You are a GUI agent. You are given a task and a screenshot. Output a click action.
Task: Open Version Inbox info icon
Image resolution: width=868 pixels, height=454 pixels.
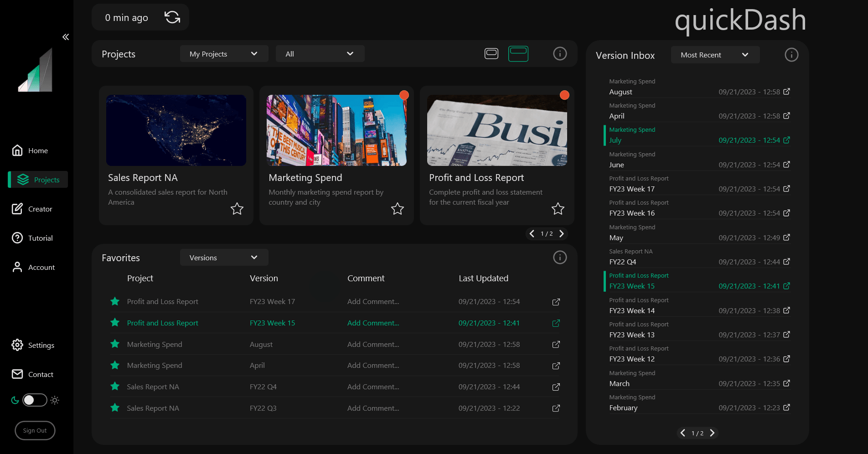(x=791, y=55)
